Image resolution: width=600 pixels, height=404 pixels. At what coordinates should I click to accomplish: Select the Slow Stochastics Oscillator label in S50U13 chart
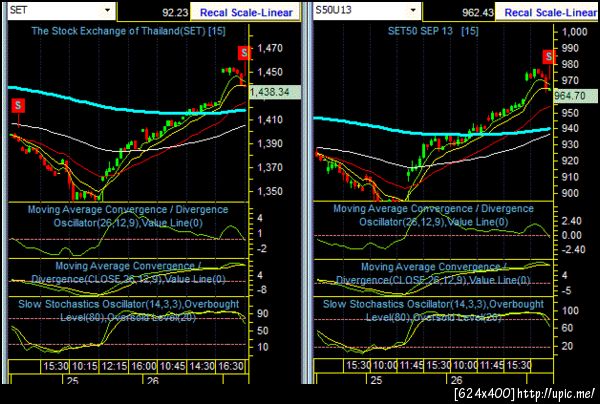(433, 311)
